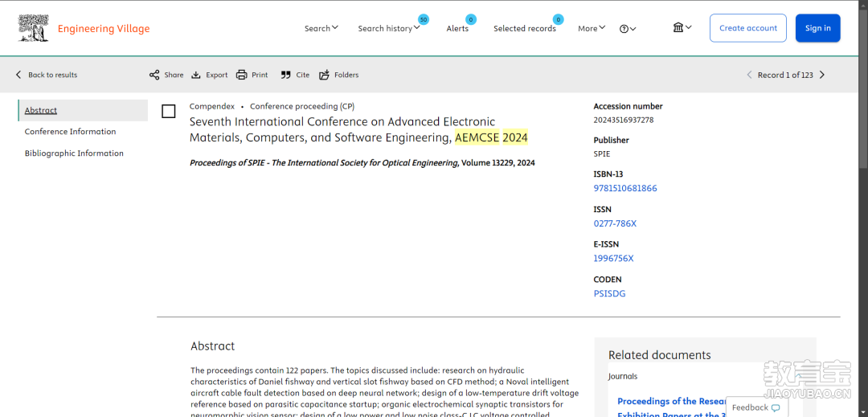This screenshot has height=417, width=868.
Task: Go to previous record with left chevron
Action: point(750,75)
